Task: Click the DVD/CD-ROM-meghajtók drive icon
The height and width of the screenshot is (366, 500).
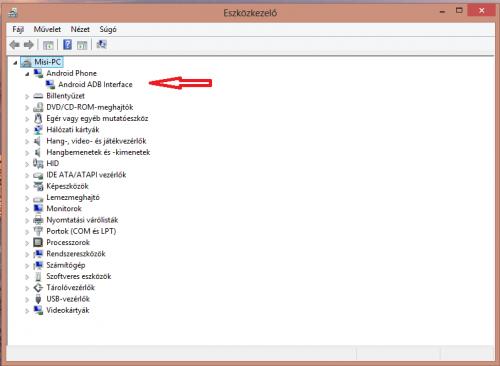Action: tap(38, 107)
